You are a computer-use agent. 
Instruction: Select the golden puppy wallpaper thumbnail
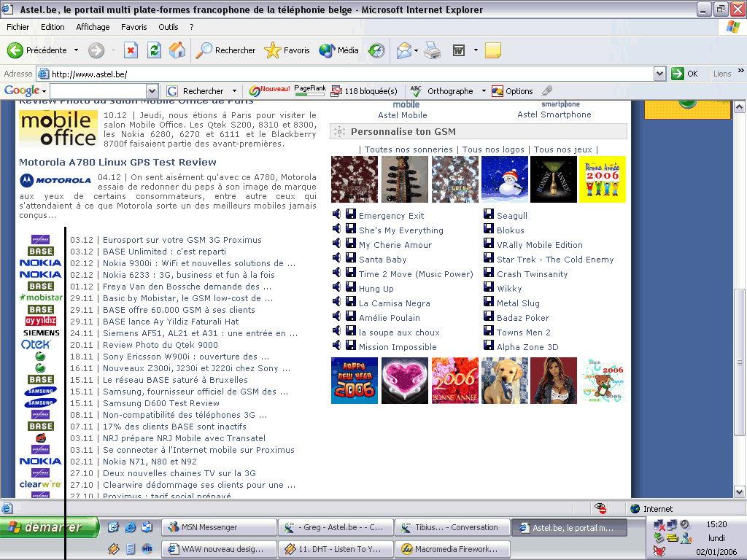click(x=504, y=381)
